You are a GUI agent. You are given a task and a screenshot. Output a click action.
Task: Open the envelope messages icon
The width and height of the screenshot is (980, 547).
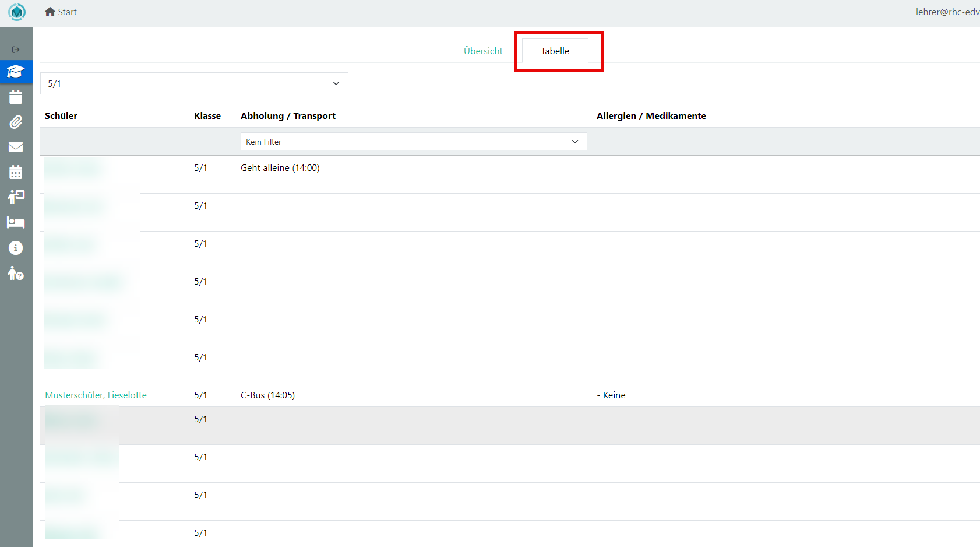coord(16,147)
